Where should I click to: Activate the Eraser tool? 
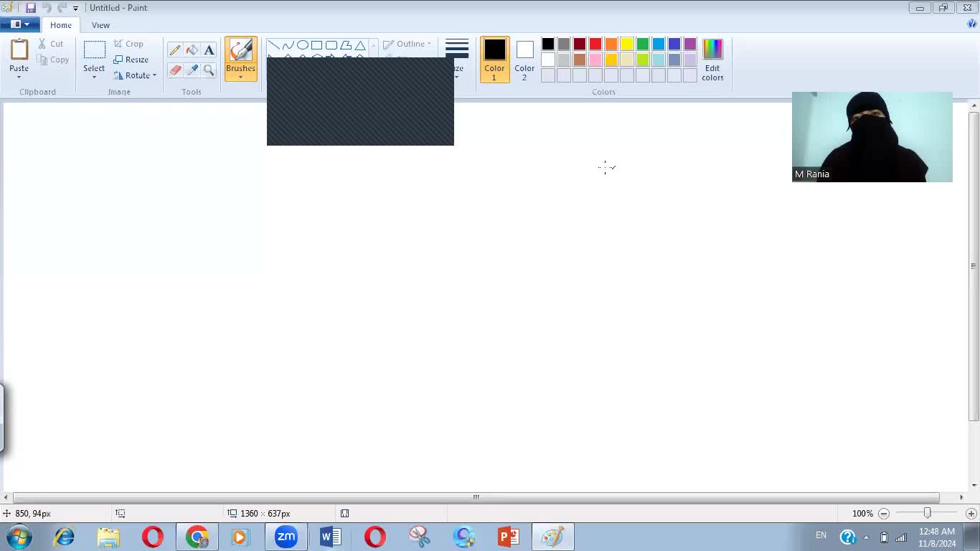(x=175, y=70)
